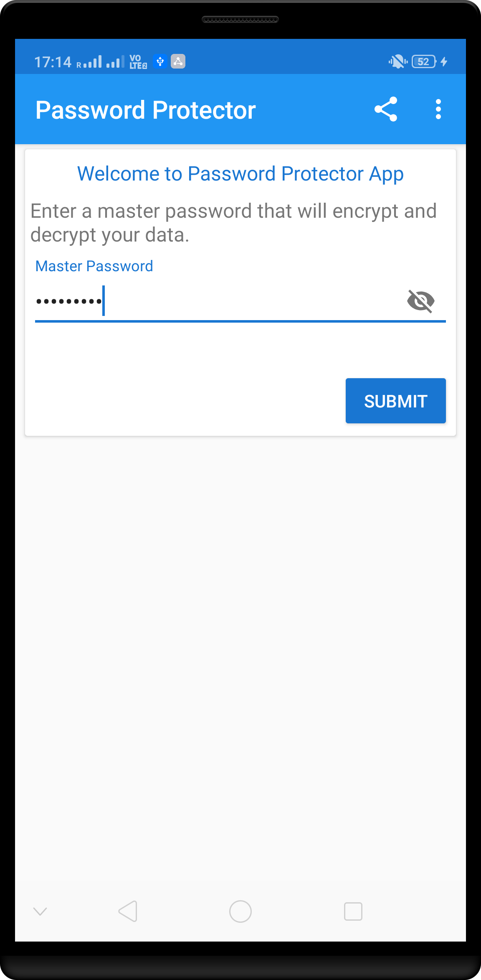481x980 pixels.
Task: Tap the muted vibrate bell icon
Action: tap(398, 62)
